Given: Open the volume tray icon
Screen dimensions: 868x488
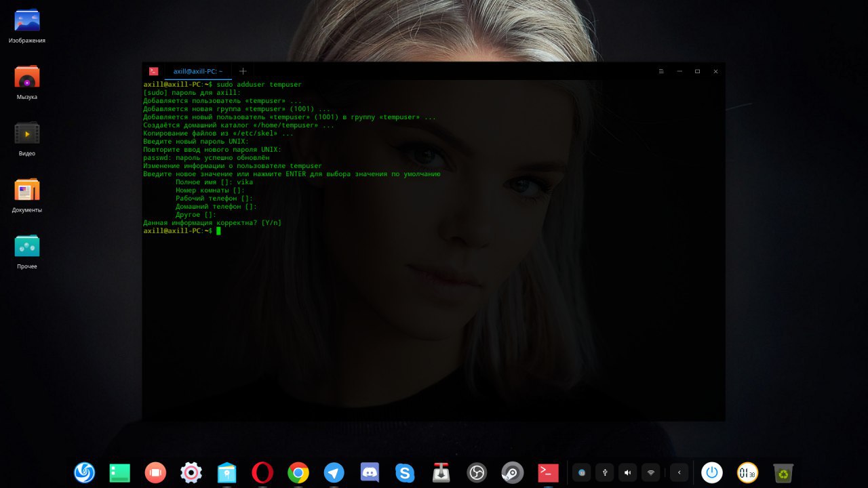Looking at the screenshot, I should [x=628, y=472].
